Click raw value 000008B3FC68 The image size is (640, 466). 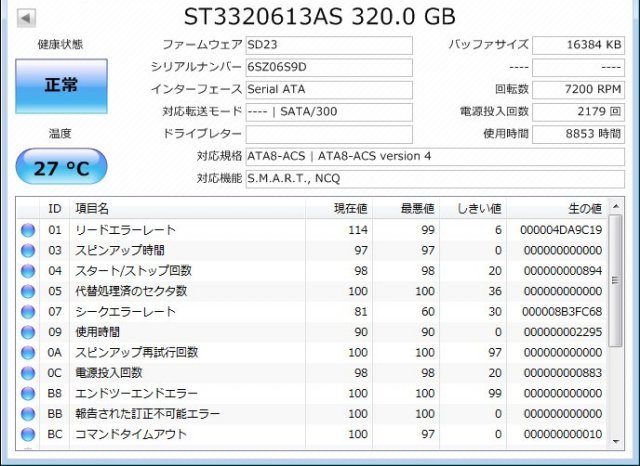[x=562, y=312]
